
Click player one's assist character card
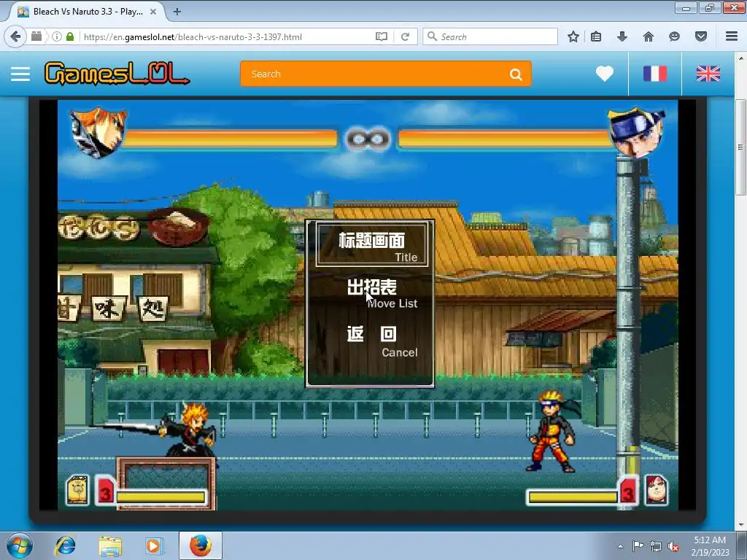point(77,489)
